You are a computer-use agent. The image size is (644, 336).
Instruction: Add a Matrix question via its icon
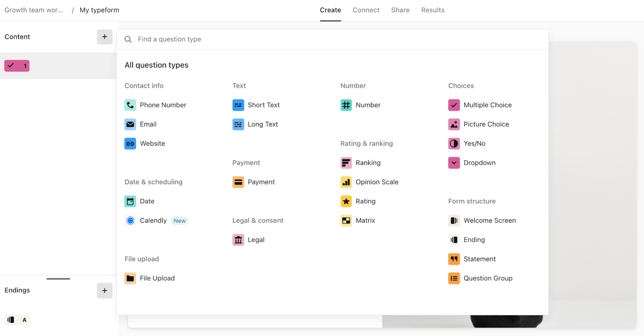click(346, 221)
